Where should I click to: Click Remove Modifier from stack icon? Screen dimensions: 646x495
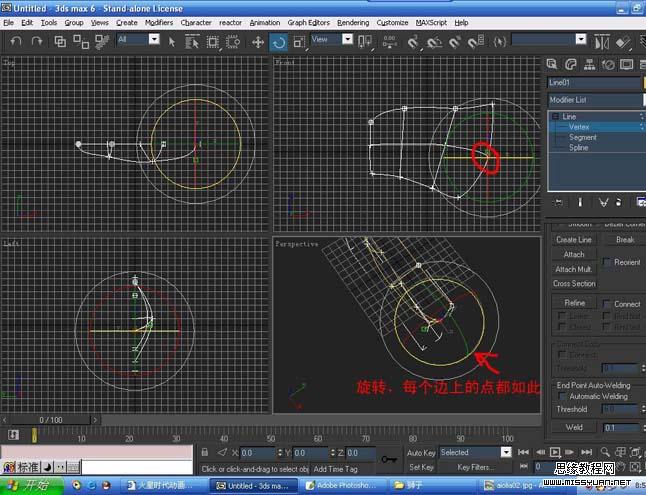[618, 202]
